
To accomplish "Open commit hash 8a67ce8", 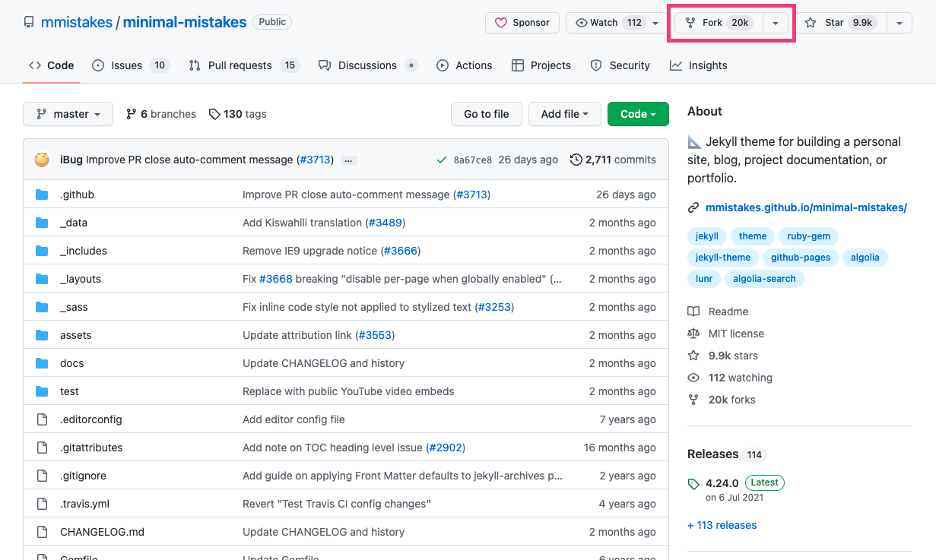I will click(472, 160).
